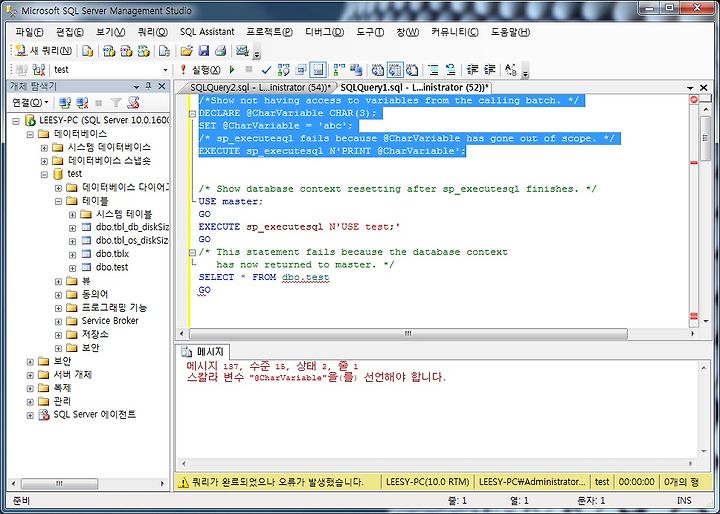
Task: Expand the Service Broker folder
Action: [x=58, y=321]
